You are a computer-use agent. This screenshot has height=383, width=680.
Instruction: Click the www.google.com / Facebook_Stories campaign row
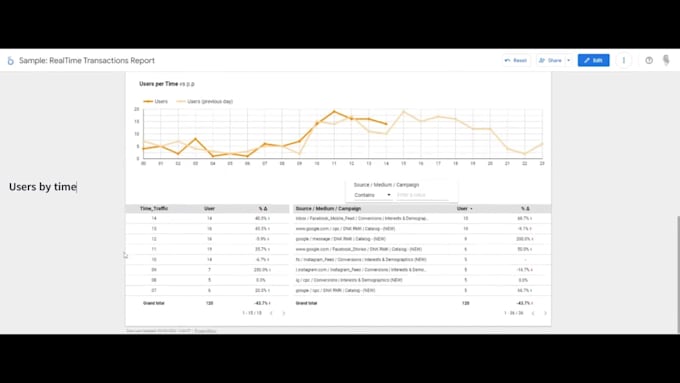(x=422, y=249)
